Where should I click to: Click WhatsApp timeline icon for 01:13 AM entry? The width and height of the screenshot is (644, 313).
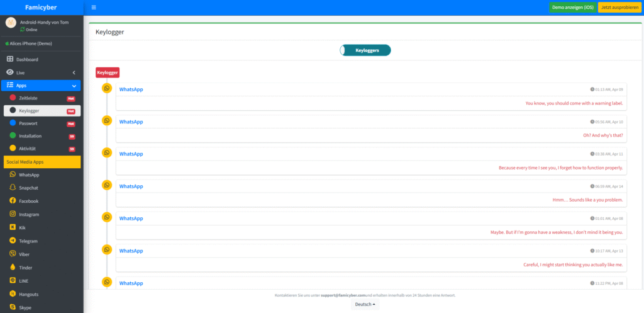point(107,88)
